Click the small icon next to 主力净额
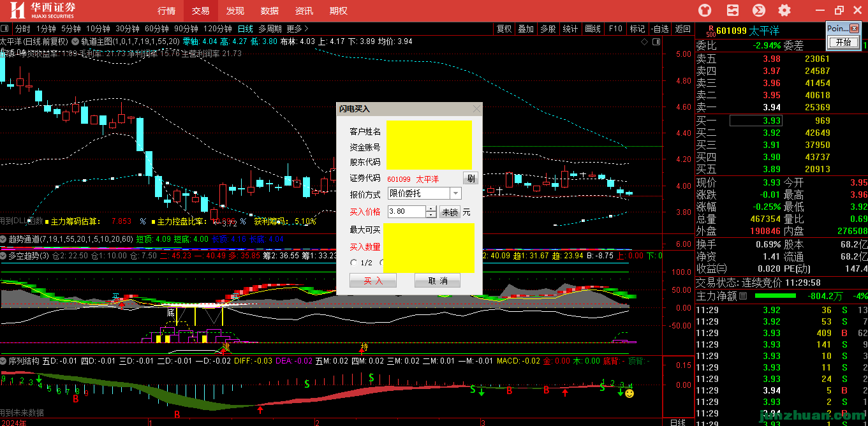This screenshot has height=426, width=868. coord(744,296)
